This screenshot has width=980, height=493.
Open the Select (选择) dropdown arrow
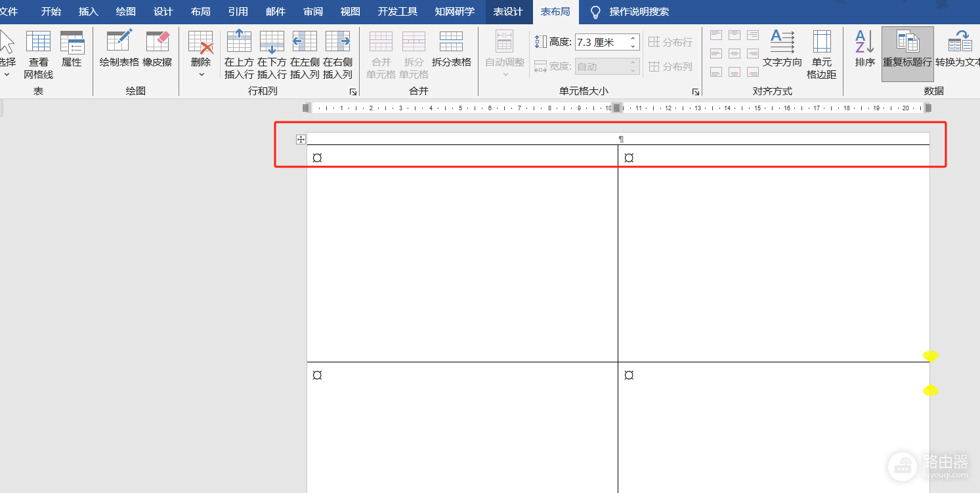point(7,74)
